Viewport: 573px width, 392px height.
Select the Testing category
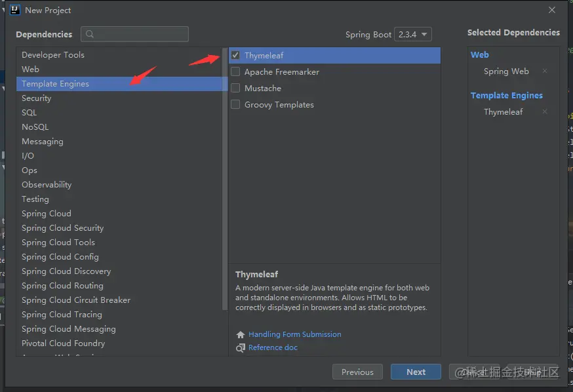[x=119, y=199]
